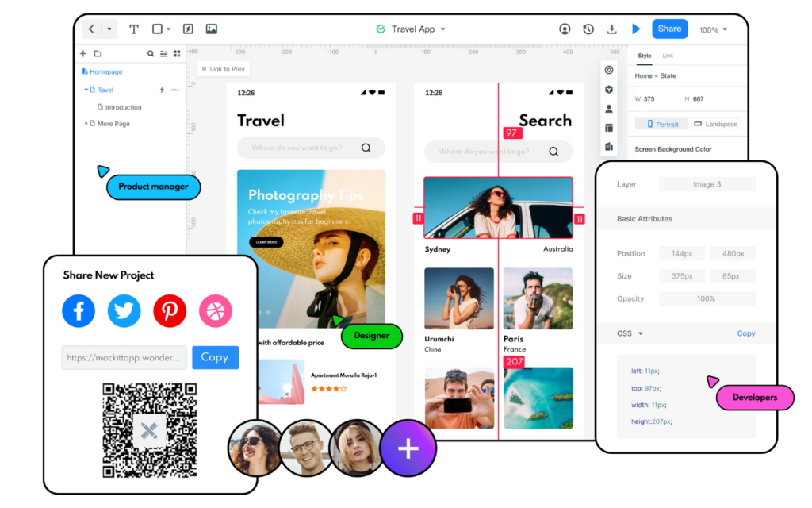Viewport: 812px width, 508px height.
Task: Click Copy button beside share URL
Action: [215, 358]
